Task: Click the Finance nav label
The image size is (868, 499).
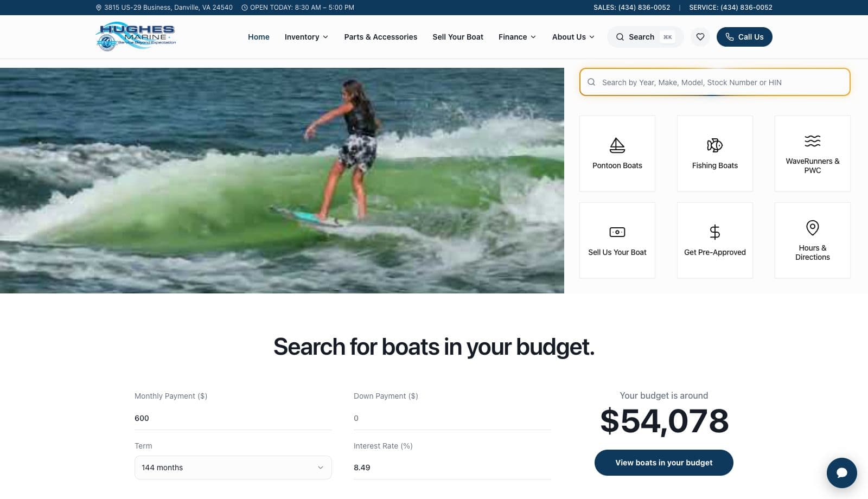Action: tap(513, 37)
